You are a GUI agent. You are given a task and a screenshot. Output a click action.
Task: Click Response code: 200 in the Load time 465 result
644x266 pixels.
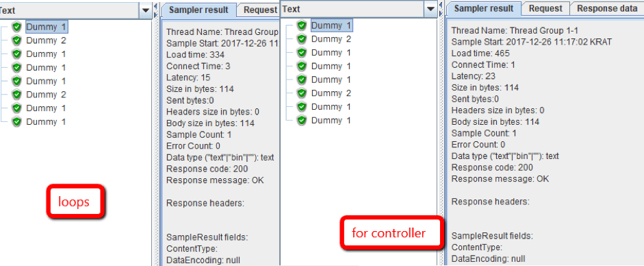(x=492, y=167)
